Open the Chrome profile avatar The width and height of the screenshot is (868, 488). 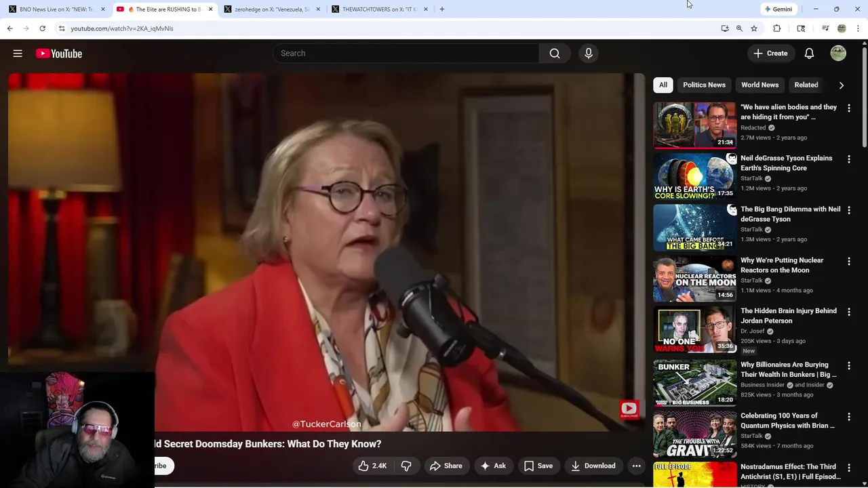(842, 28)
